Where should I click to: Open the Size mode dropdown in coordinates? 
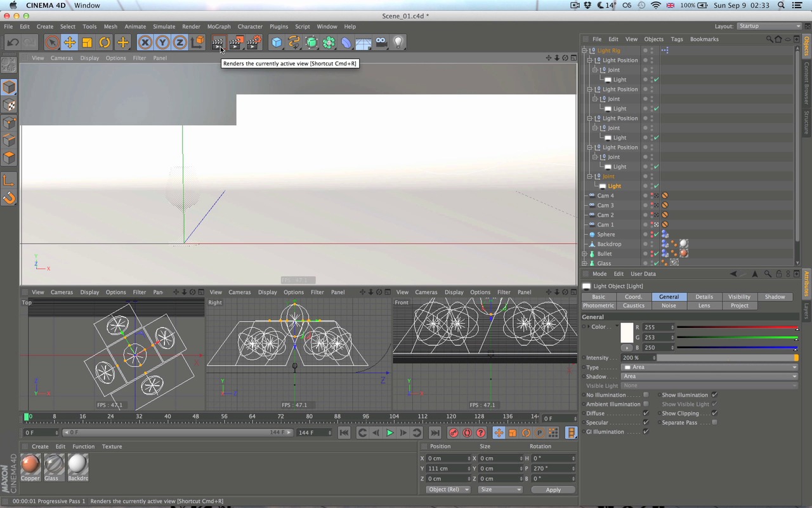coord(501,490)
